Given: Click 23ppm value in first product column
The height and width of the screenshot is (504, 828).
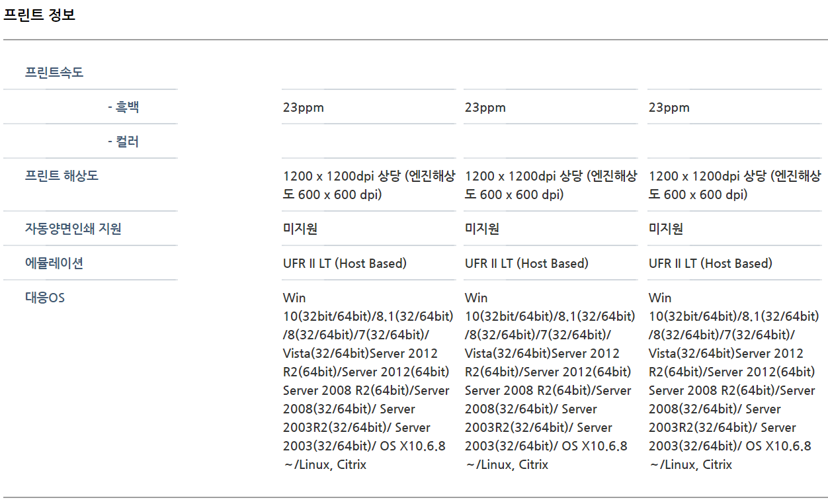Looking at the screenshot, I should pyautogui.click(x=303, y=107).
